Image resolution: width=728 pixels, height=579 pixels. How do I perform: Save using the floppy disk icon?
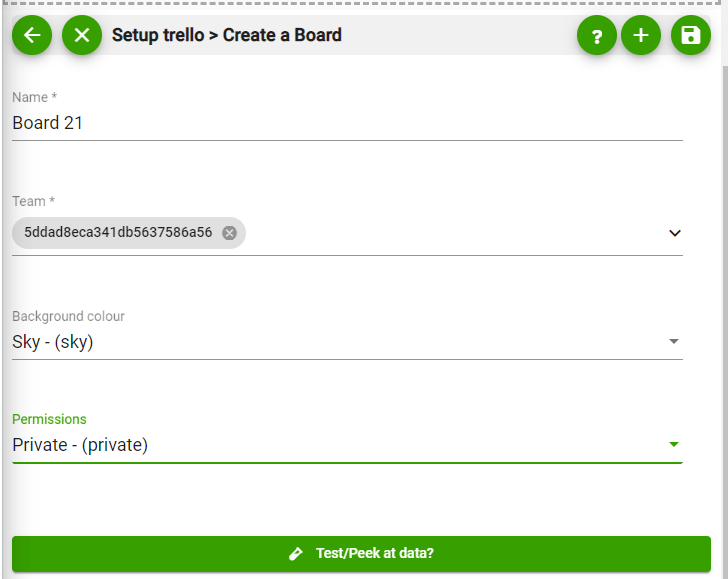click(690, 35)
